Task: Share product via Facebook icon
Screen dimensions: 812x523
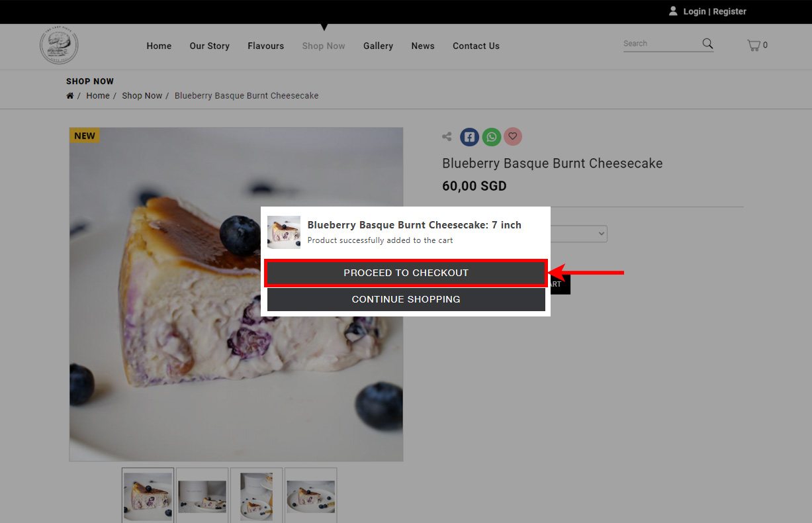Action: [469, 137]
